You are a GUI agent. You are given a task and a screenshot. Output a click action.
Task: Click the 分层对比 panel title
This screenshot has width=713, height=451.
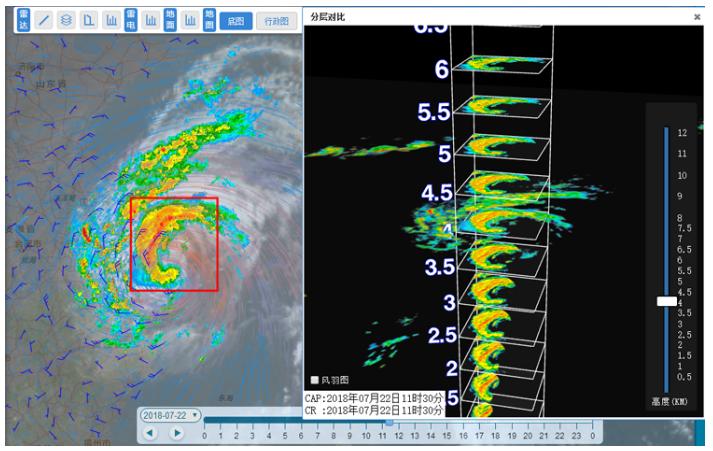[327, 17]
